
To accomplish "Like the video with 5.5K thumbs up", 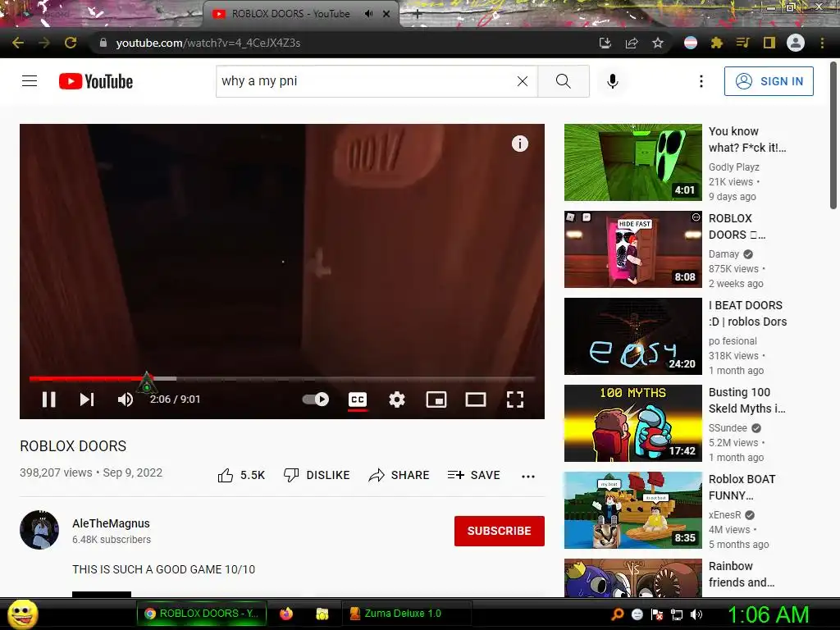I will pyautogui.click(x=241, y=475).
